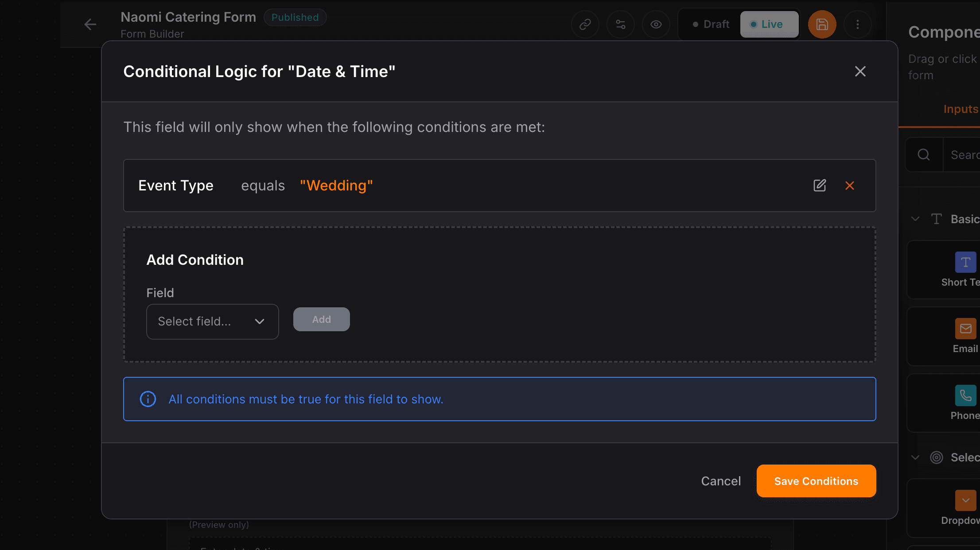The image size is (980, 550).
Task: Remove the Event Type Wedding condition
Action: 850,186
